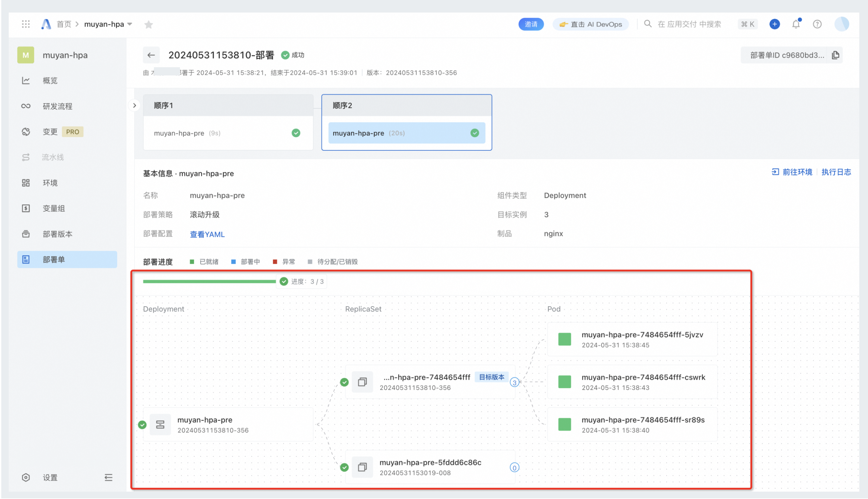Select muyan-hpa-pre (9s) stage in 顺序1
This screenshot has width=868, height=499.
228,133
